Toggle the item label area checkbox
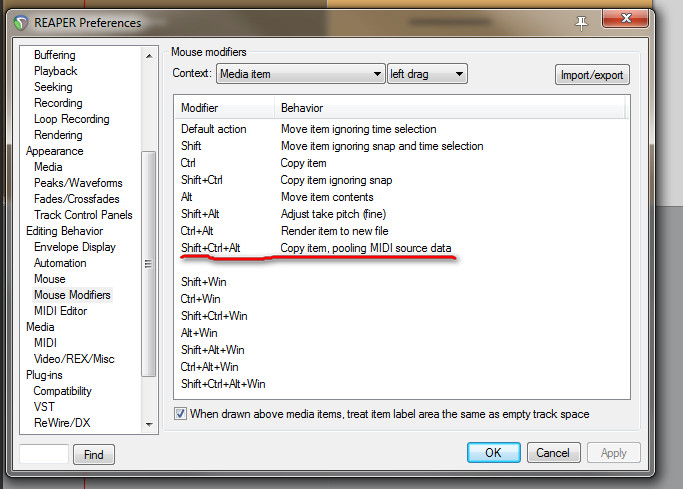 pyautogui.click(x=180, y=413)
